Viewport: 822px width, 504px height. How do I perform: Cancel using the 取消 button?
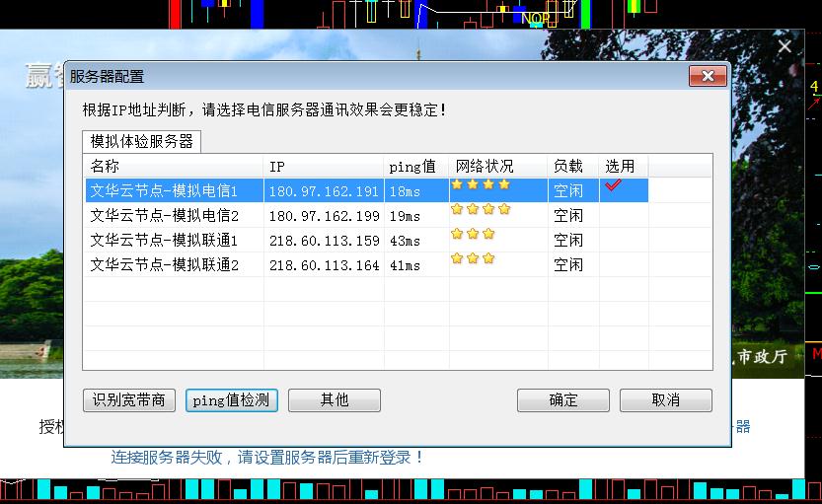(x=666, y=399)
